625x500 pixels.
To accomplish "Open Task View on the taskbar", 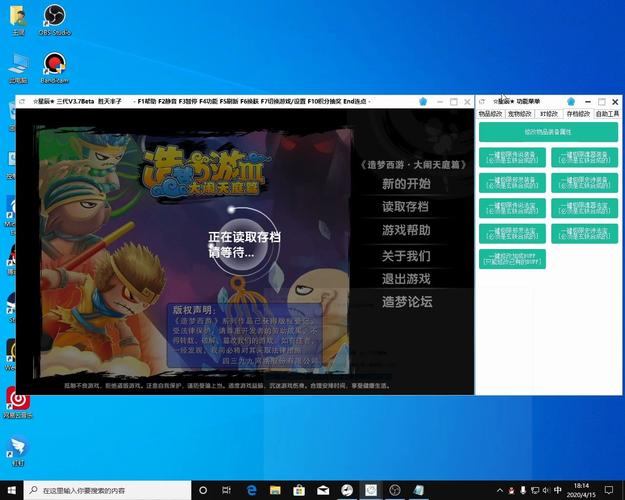I will (x=226, y=490).
